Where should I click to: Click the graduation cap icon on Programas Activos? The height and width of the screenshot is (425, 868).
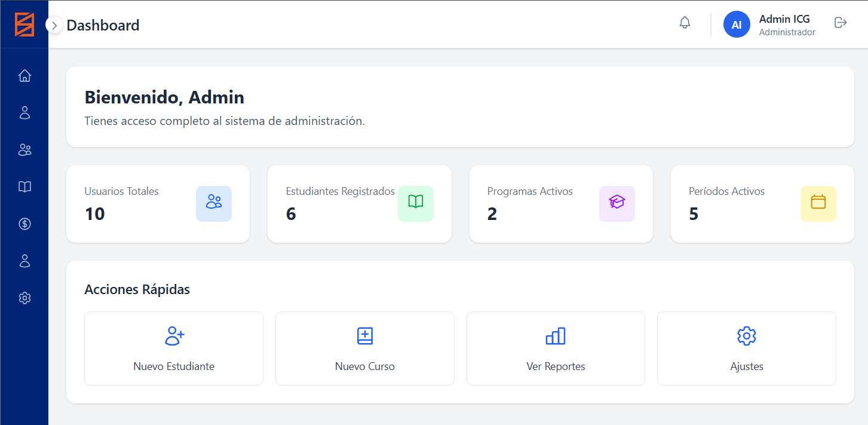(617, 203)
